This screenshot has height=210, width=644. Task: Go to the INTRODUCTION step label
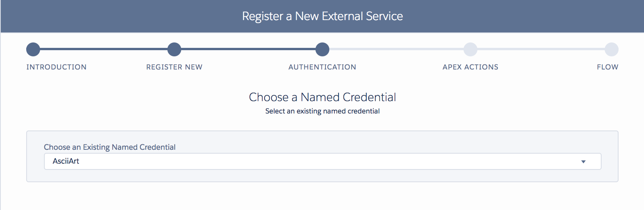coord(56,67)
